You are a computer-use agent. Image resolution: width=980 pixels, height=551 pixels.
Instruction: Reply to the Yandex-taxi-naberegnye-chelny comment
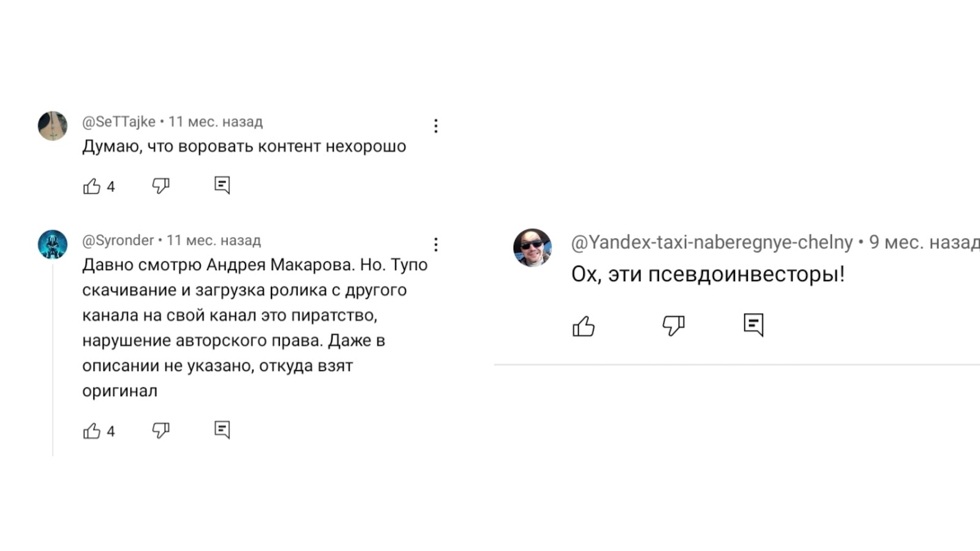click(x=753, y=324)
